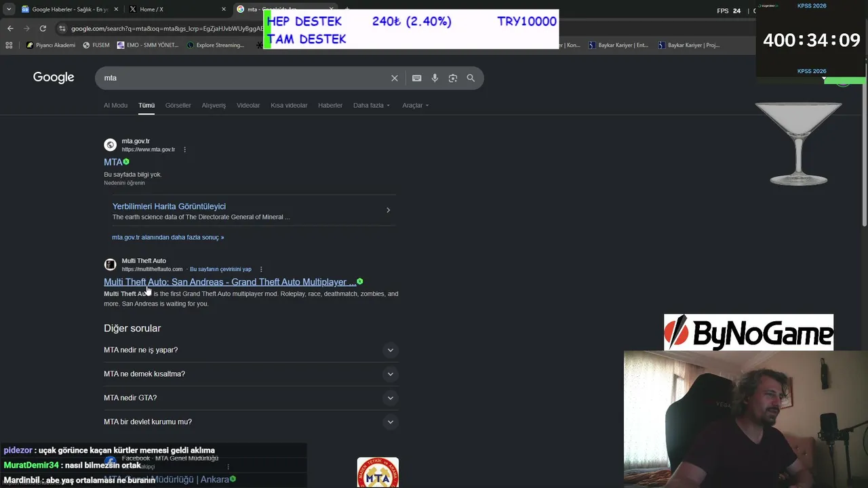The width and height of the screenshot is (868, 488).
Task: Switch to the Home / X tab
Action: [x=176, y=9]
